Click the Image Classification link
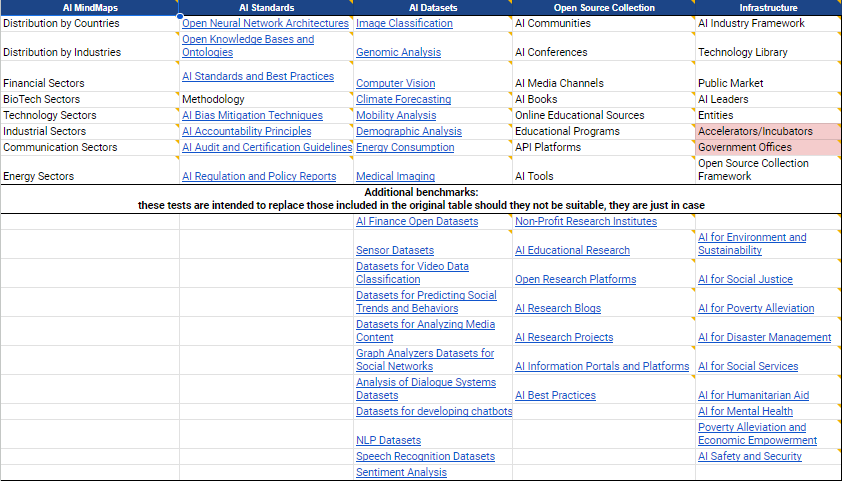Screen dimensions: 842x481 tap(404, 23)
